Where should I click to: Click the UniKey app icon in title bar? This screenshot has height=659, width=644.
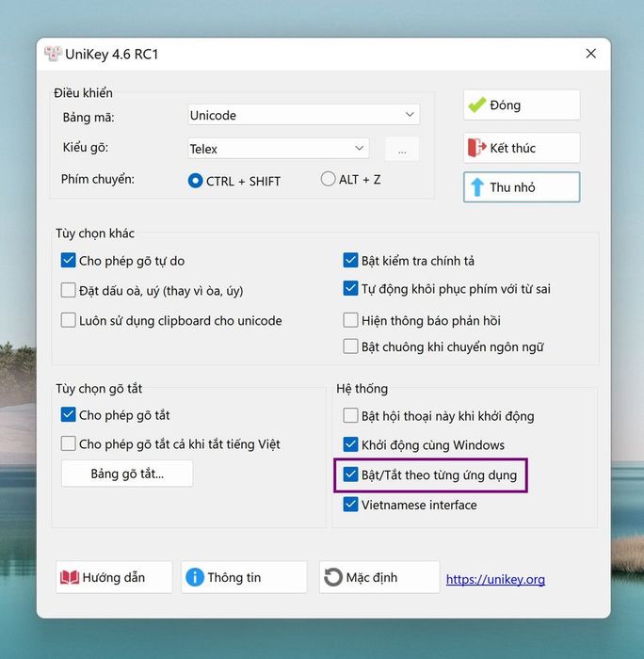[53, 54]
